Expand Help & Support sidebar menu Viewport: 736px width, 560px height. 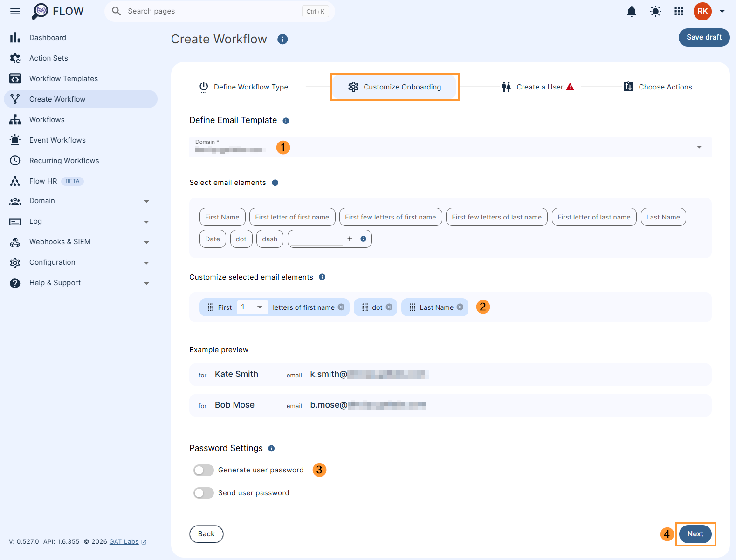(146, 283)
